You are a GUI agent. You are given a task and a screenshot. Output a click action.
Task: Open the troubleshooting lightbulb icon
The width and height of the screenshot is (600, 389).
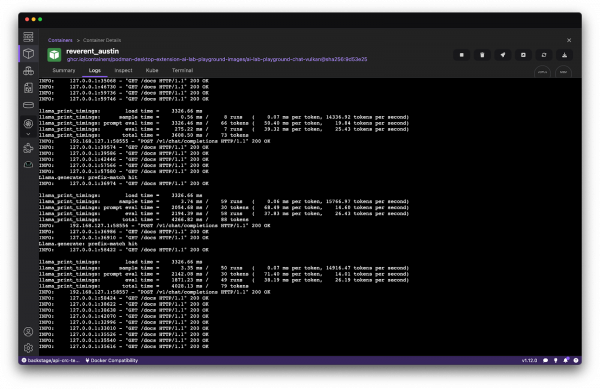pyautogui.click(x=556, y=360)
